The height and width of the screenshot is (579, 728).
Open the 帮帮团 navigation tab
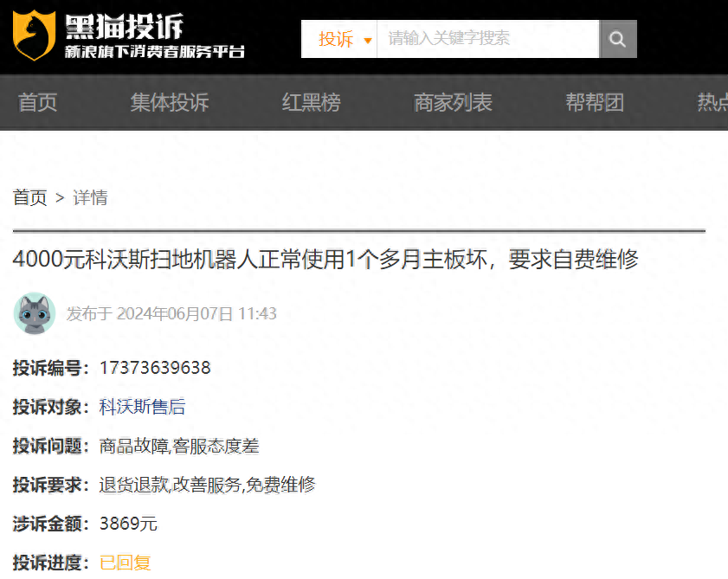[595, 102]
